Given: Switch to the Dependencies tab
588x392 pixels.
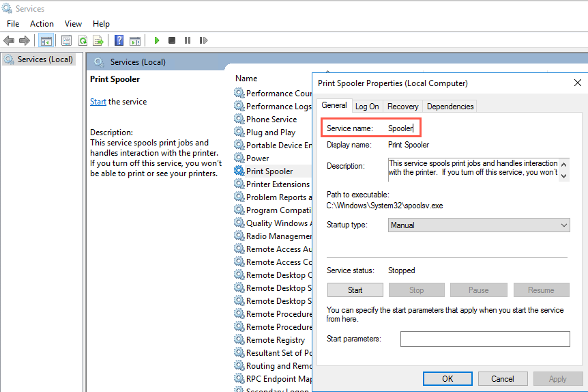Looking at the screenshot, I should 450,107.
